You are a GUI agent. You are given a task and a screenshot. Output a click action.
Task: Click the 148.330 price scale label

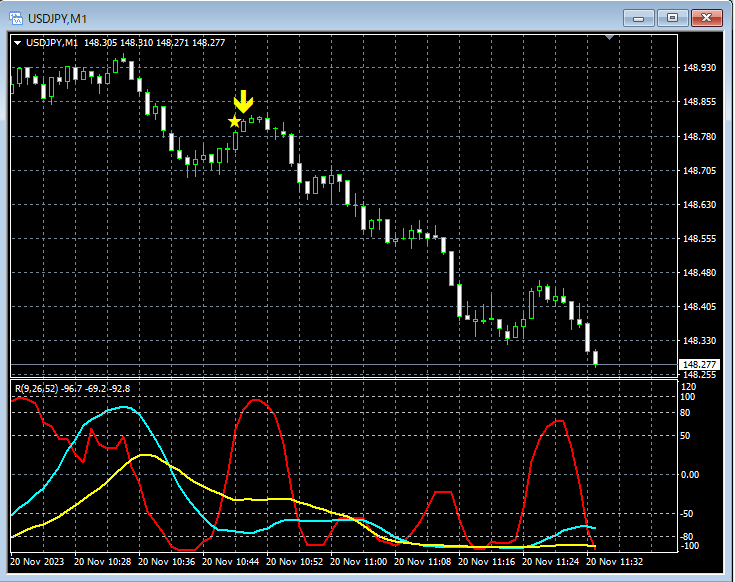[x=699, y=340]
